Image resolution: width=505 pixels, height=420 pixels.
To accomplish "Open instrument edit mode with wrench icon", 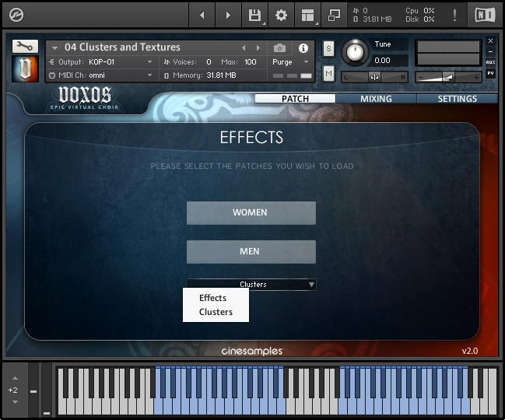I will coord(25,47).
